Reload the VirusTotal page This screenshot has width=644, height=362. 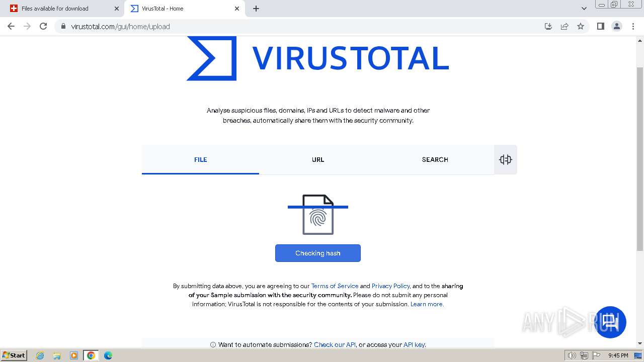pyautogui.click(x=43, y=26)
